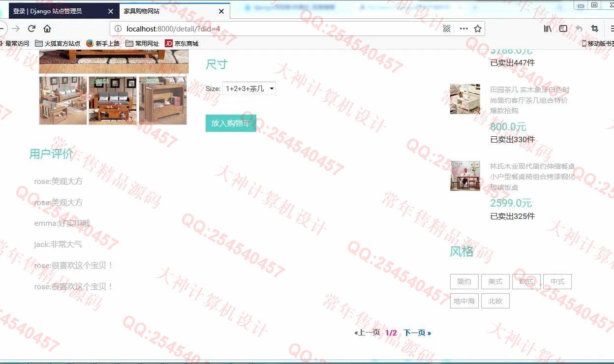Open the 林氏木业 dining table product image
614x364 pixels.
[465, 176]
